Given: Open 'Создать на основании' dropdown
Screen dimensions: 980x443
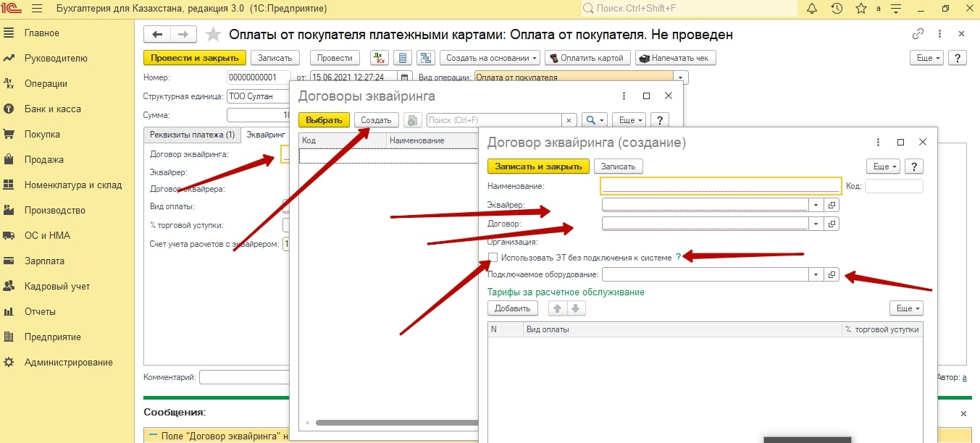Looking at the screenshot, I should [491, 58].
